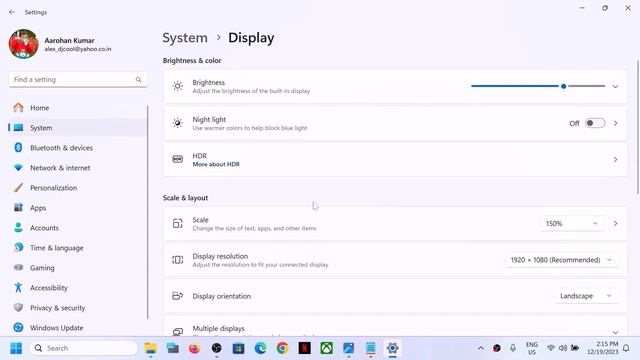Open Accounts settings
This screenshot has height=360, width=640.
78,228
